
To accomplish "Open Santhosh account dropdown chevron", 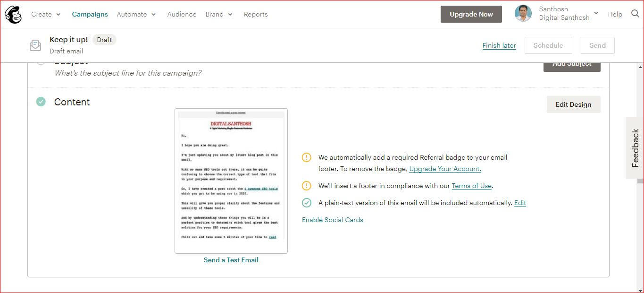I will coord(596,13).
